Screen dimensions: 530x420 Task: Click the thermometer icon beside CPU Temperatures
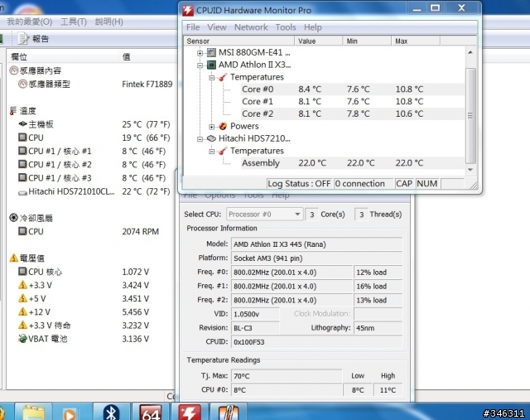pos(223,77)
